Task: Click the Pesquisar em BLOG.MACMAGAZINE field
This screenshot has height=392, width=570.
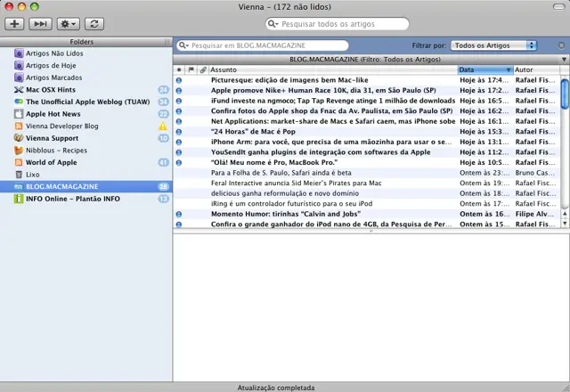Action: click(x=263, y=45)
